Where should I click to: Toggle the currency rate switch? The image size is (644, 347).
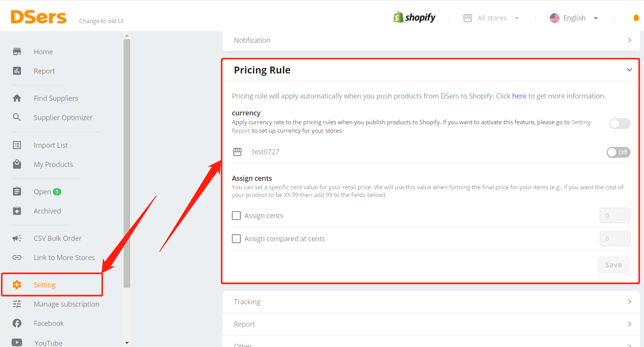click(620, 123)
